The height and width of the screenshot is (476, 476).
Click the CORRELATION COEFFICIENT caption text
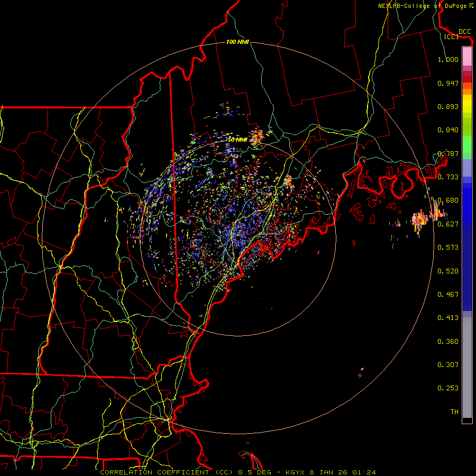coord(157,472)
